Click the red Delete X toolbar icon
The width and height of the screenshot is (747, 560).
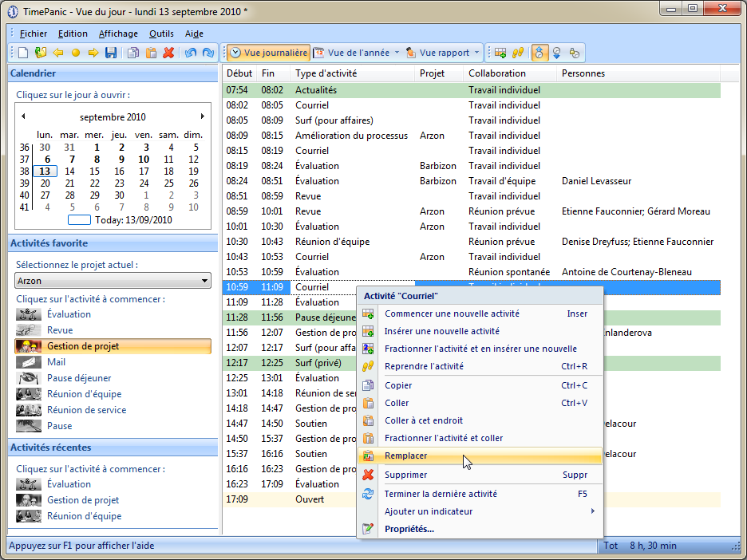(x=168, y=53)
